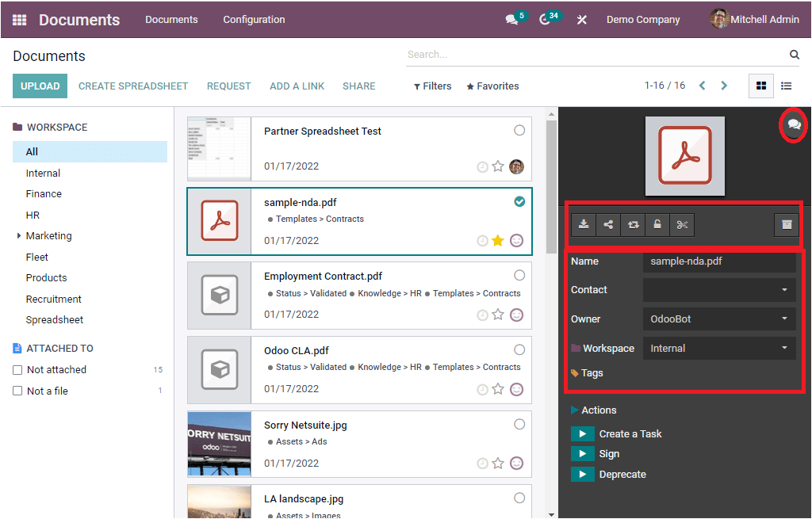Click the split PDF scissors icon
This screenshot has height=519, width=812.
click(x=682, y=224)
